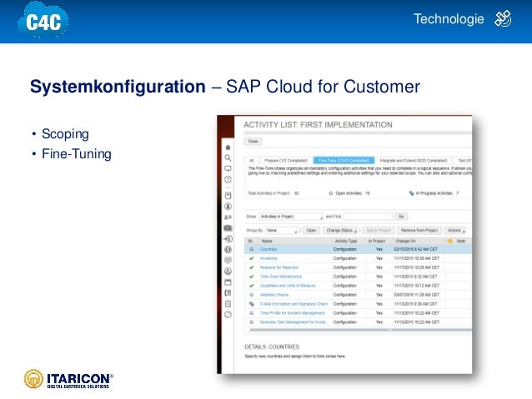Click the Open button in the toolbar
532x399 pixels.
tap(311, 231)
